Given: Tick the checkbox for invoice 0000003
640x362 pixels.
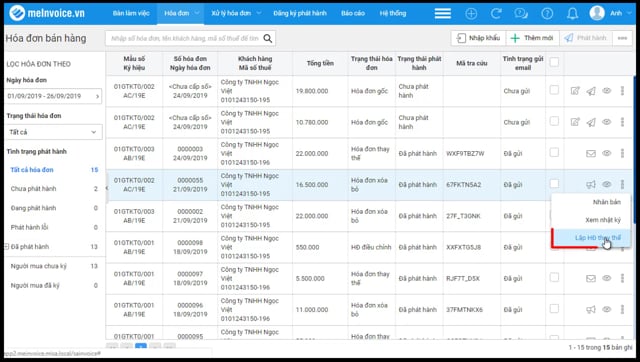Looking at the screenshot, I should pos(554,152).
